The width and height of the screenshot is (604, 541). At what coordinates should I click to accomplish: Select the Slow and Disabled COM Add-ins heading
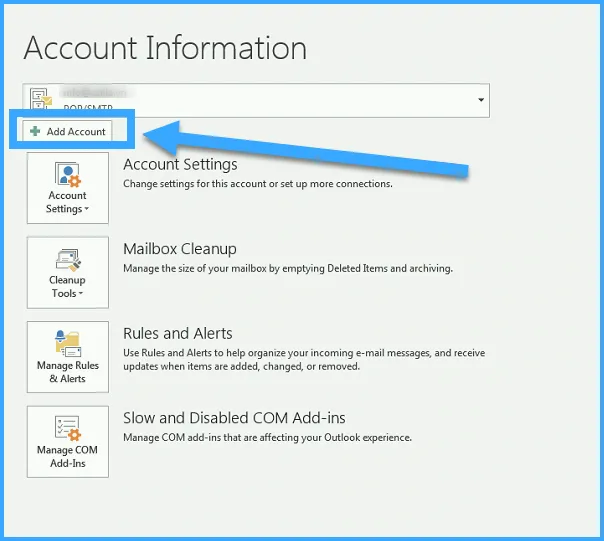point(234,418)
